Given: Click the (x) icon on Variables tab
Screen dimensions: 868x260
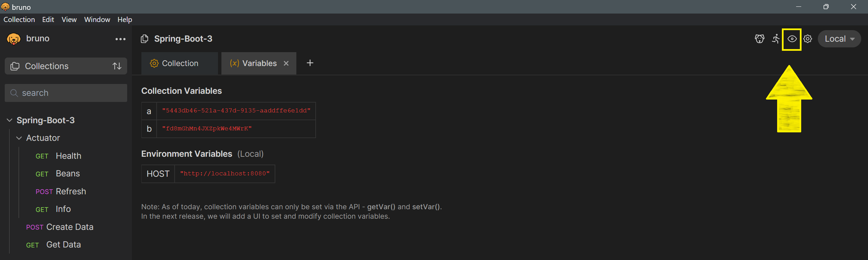Looking at the screenshot, I should point(234,63).
